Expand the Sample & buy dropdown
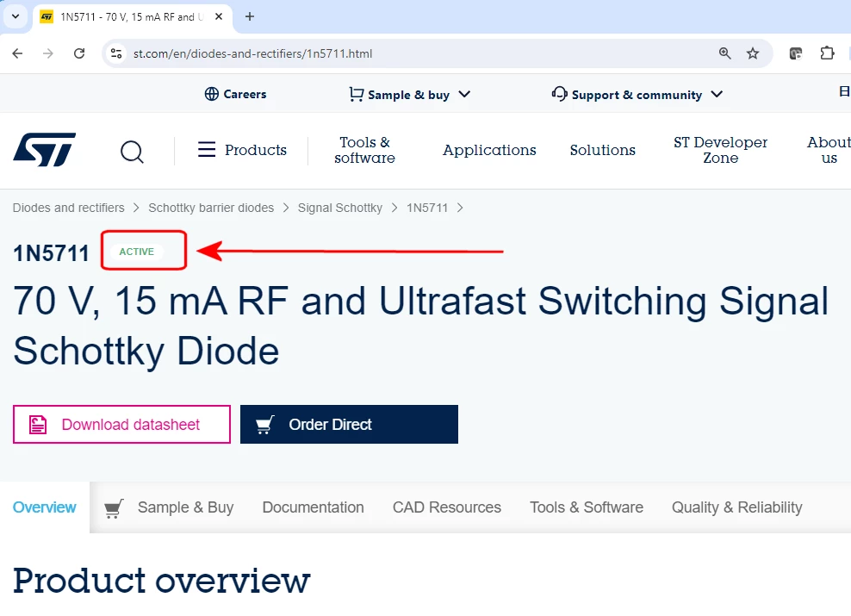The height and width of the screenshot is (616, 851). (410, 95)
